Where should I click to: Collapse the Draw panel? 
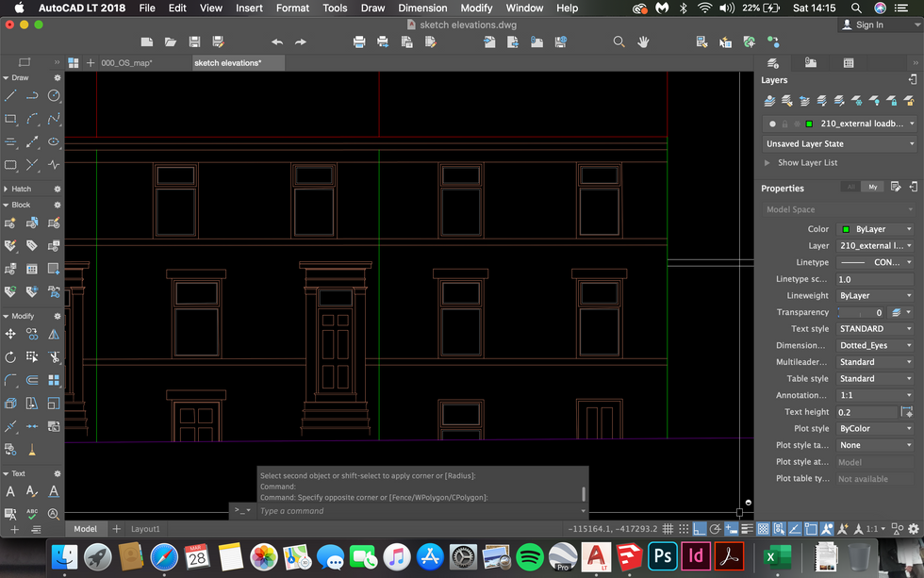pyautogui.click(x=6, y=77)
